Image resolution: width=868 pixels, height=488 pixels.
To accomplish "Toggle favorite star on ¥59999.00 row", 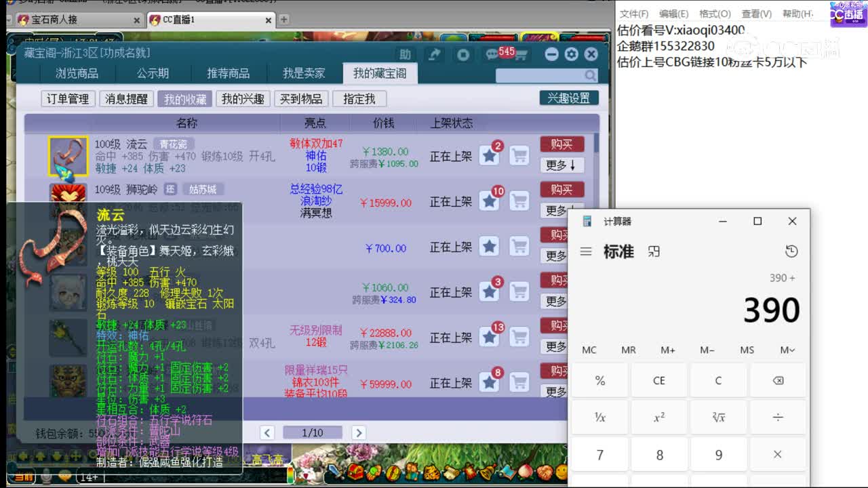I will pyautogui.click(x=489, y=383).
